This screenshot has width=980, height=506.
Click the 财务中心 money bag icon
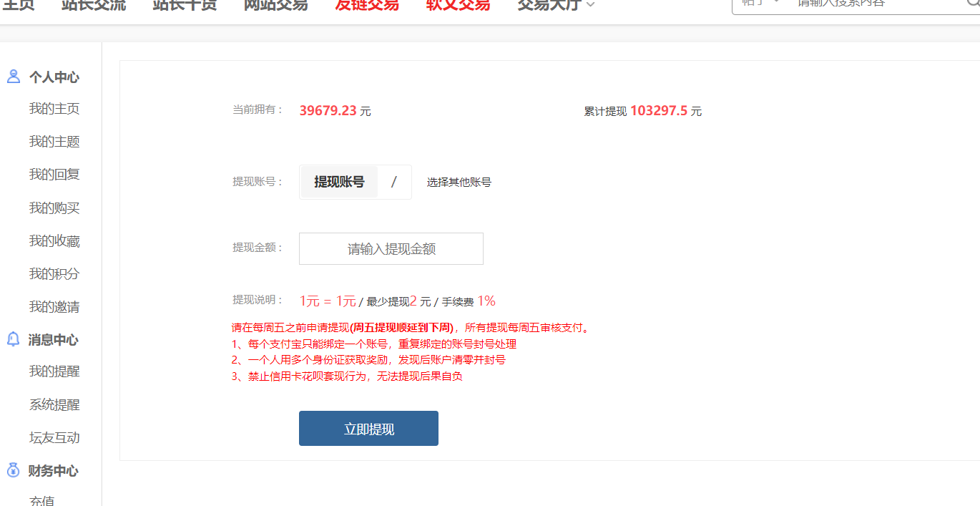pyautogui.click(x=14, y=470)
